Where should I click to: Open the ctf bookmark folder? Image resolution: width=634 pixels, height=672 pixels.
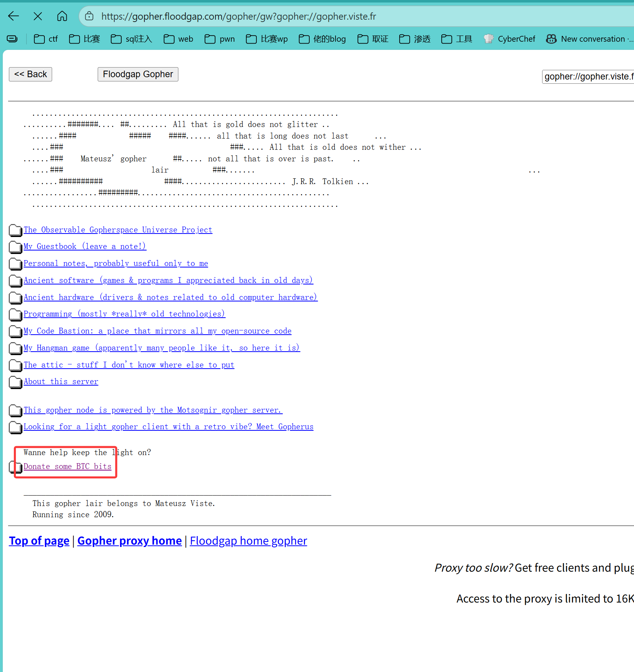click(x=46, y=39)
